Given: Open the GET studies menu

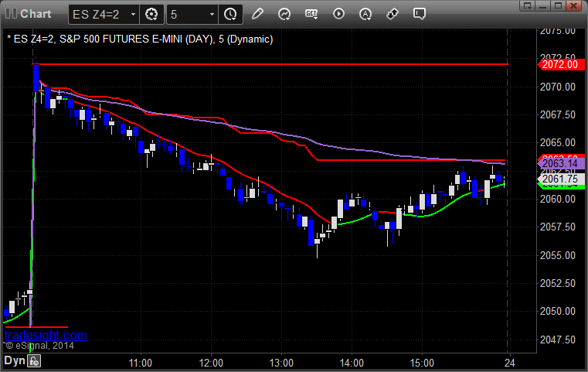Looking at the screenshot, I should 311,14.
